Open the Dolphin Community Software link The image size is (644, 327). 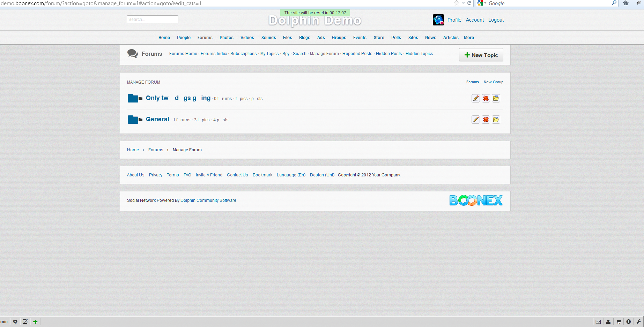click(x=208, y=200)
